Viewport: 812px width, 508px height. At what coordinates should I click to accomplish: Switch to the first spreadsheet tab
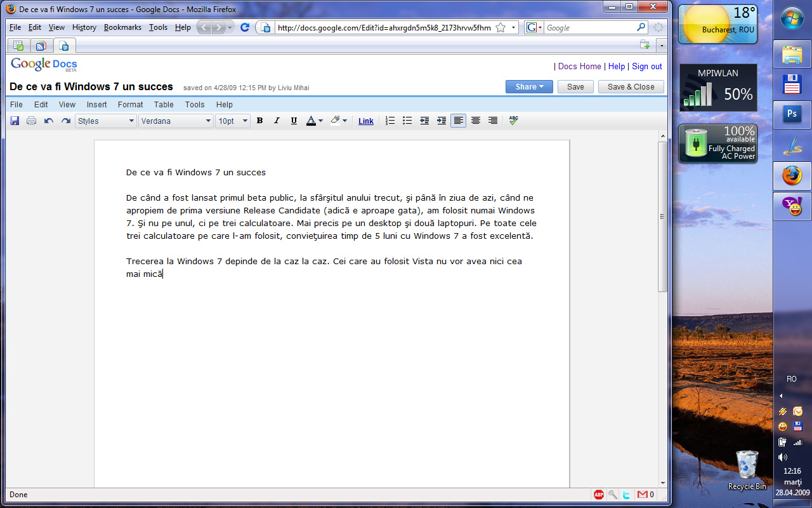click(18, 46)
